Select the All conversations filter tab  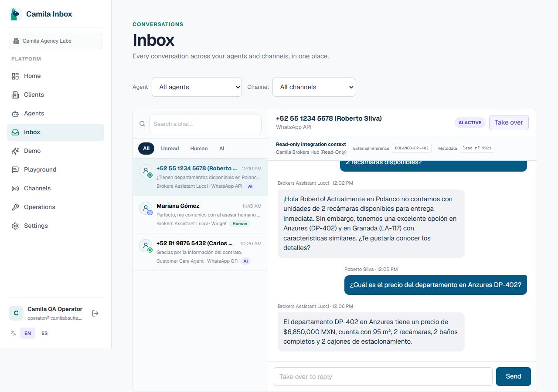[x=146, y=149]
